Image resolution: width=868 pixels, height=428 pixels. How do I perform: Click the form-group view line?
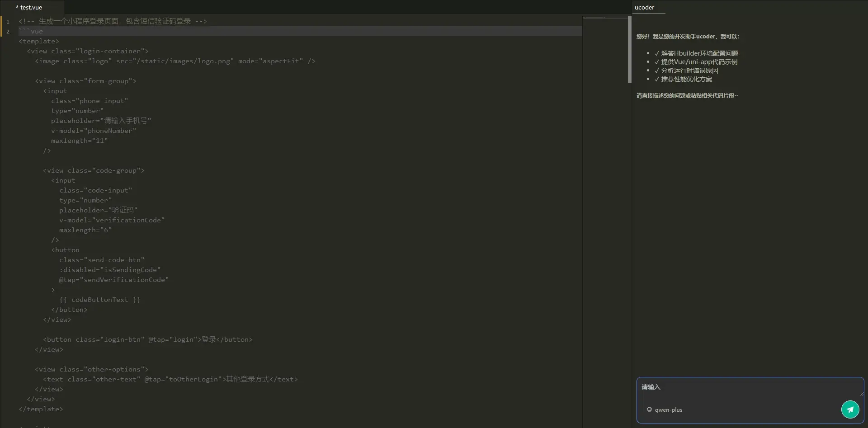pyautogui.click(x=85, y=81)
